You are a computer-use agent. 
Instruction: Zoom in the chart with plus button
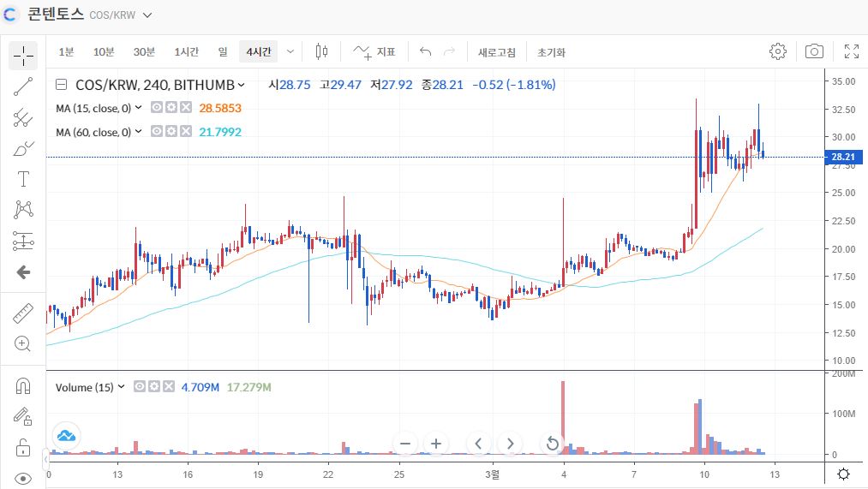coord(435,444)
